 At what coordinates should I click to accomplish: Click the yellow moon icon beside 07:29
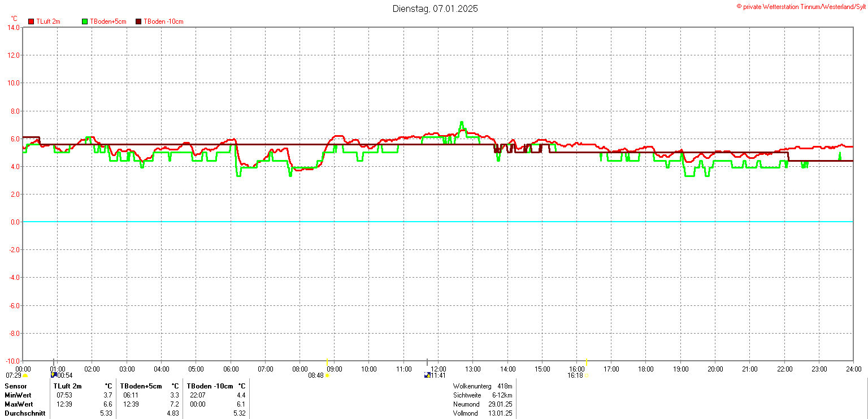point(25,375)
